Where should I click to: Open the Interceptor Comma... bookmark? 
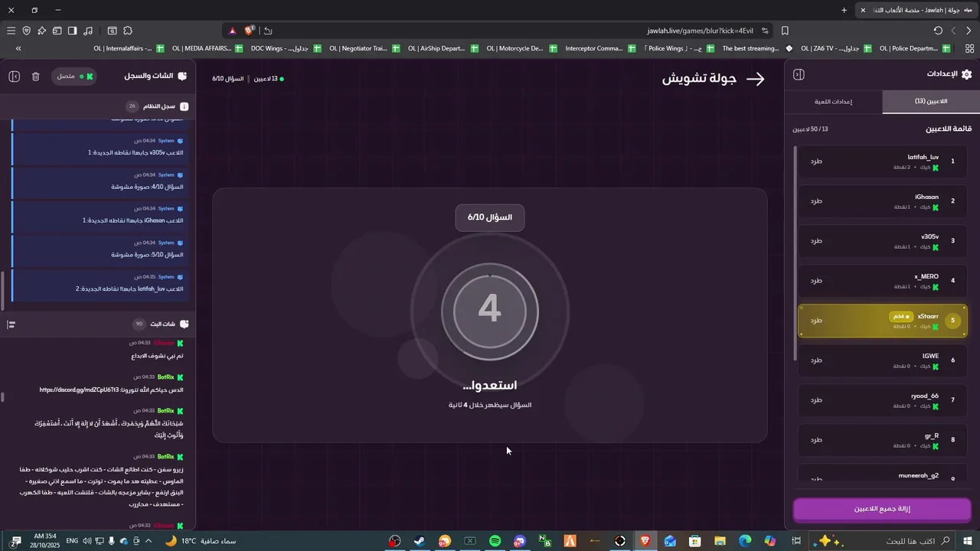tap(599, 48)
